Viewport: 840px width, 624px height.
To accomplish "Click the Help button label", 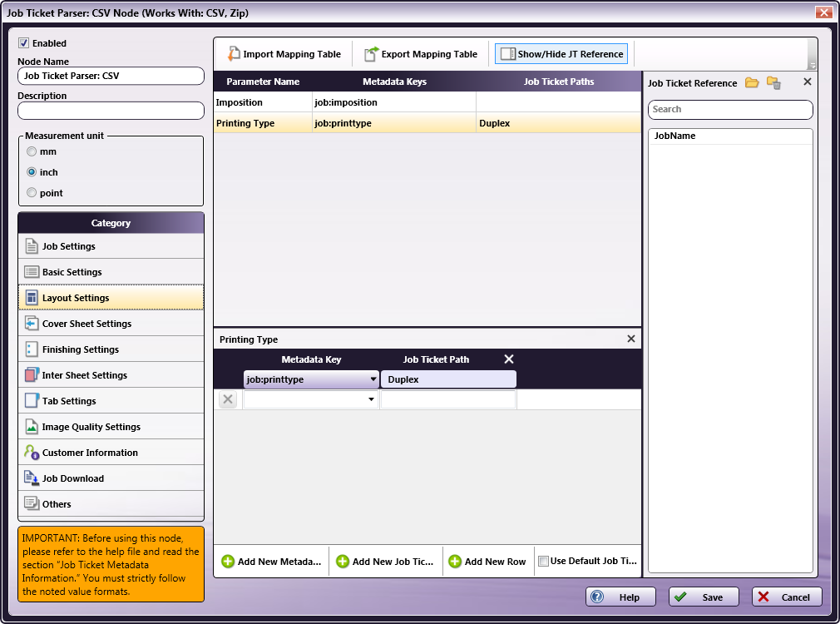I will point(629,597).
